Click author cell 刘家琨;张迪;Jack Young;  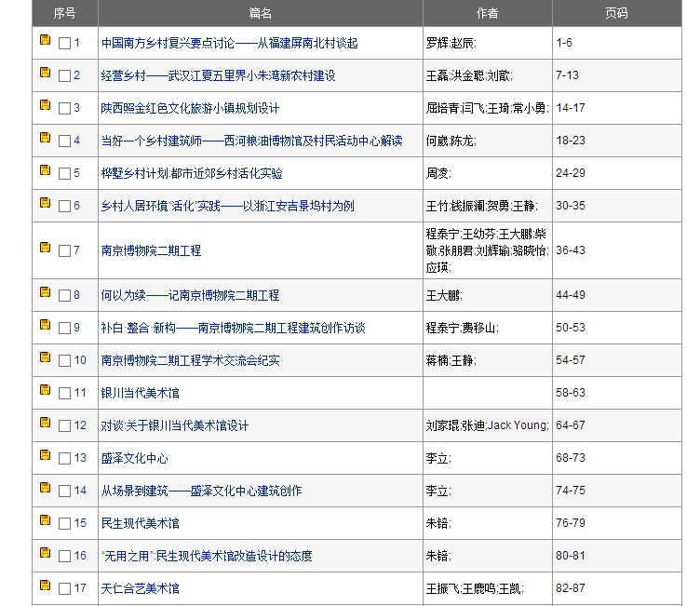click(x=488, y=426)
